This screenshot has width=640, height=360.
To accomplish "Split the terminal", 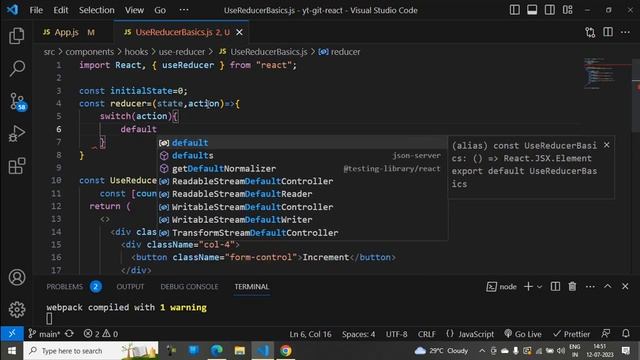I will 555,287.
